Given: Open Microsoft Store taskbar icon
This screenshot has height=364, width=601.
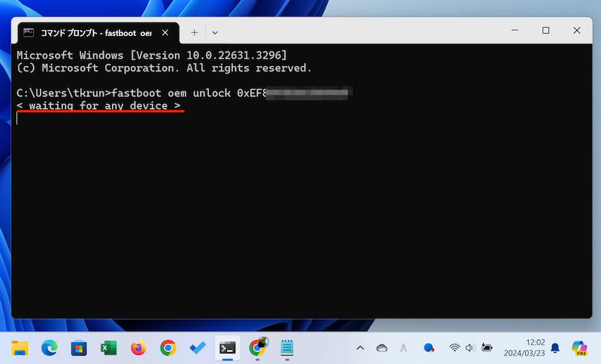Looking at the screenshot, I should click(x=79, y=347).
